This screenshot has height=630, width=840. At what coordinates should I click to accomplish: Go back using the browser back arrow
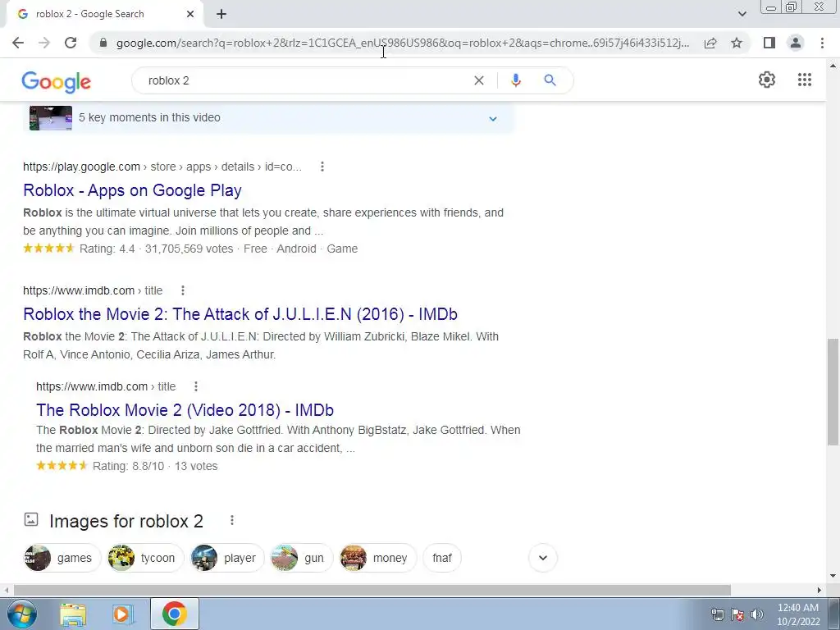(18, 43)
